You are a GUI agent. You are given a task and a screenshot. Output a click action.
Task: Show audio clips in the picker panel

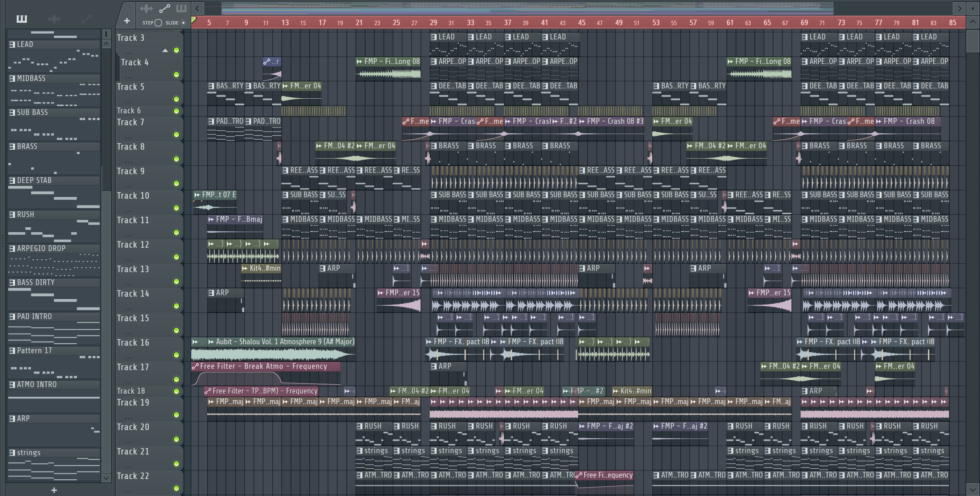(x=54, y=19)
